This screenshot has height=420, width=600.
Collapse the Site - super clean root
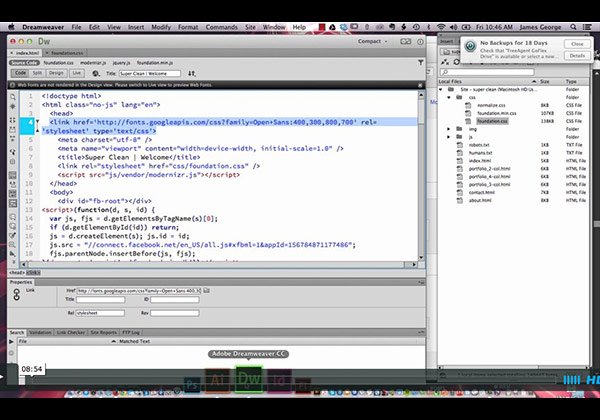coord(441,90)
